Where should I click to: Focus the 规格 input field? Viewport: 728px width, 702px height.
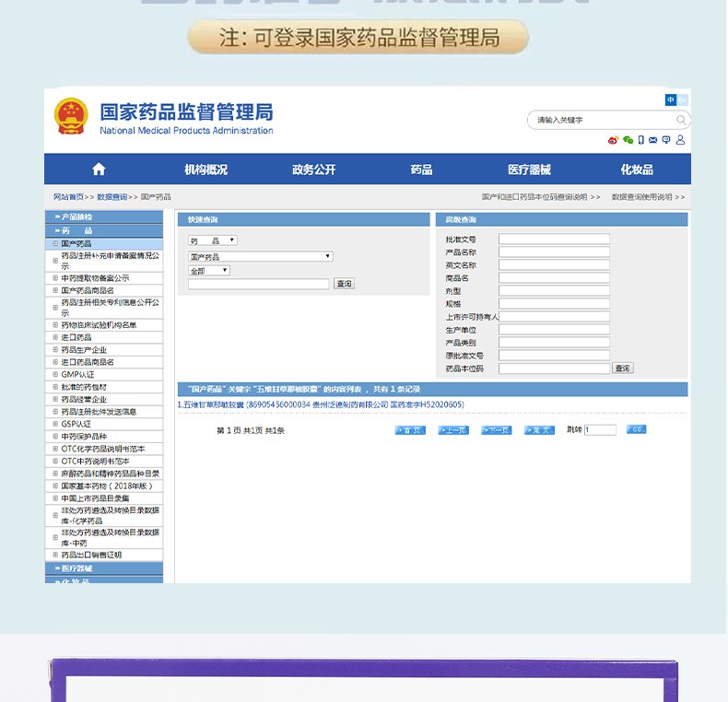tap(554, 304)
